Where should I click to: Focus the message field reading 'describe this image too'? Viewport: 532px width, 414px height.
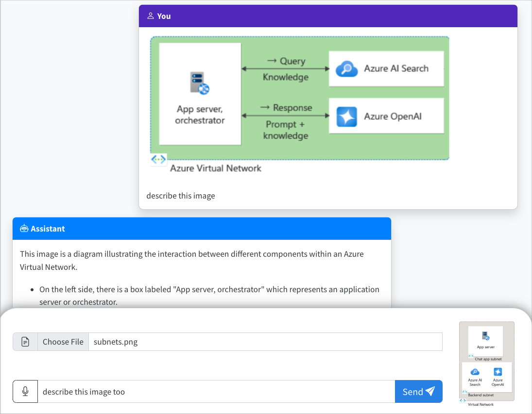[216, 392]
